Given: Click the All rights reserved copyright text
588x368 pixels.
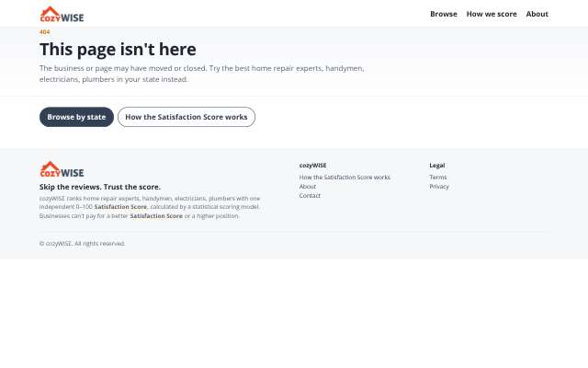Looking at the screenshot, I should [x=82, y=243].
